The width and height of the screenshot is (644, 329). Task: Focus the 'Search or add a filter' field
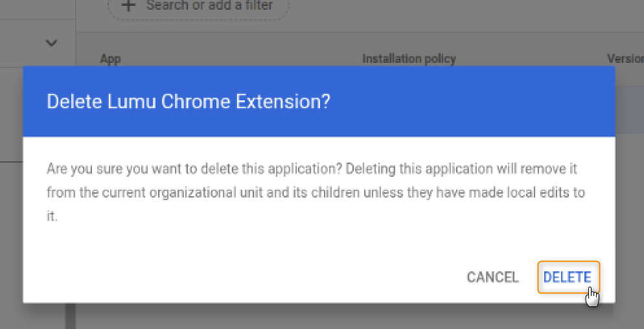[x=209, y=6]
